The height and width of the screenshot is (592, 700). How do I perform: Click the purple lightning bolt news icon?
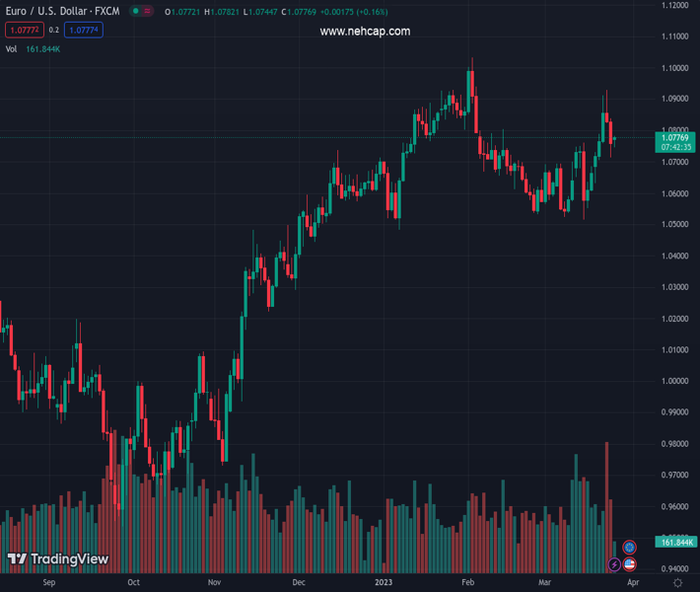coord(615,564)
